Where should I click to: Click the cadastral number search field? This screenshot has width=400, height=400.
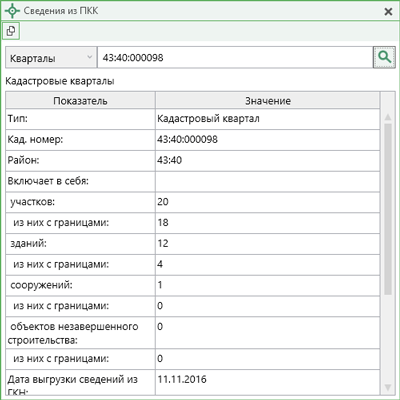[235, 58]
